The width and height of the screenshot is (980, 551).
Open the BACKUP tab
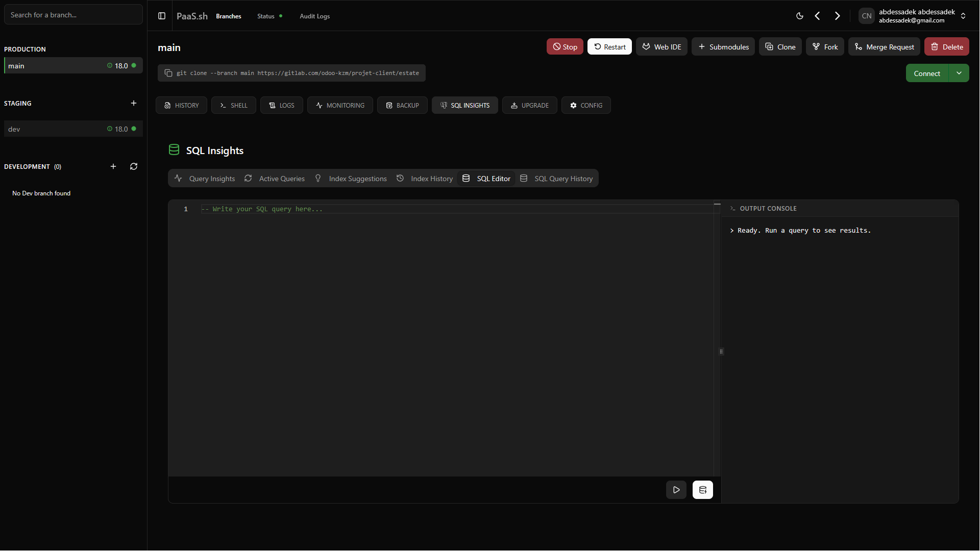(402, 105)
